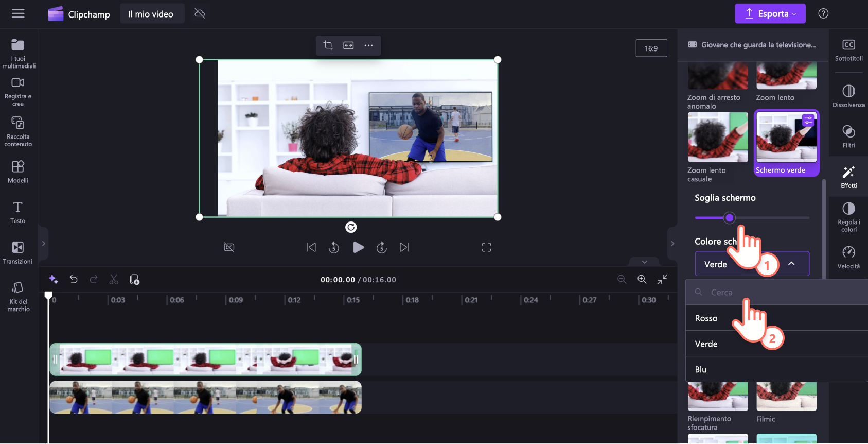Select Blu from color list
868x444 pixels.
776,369
